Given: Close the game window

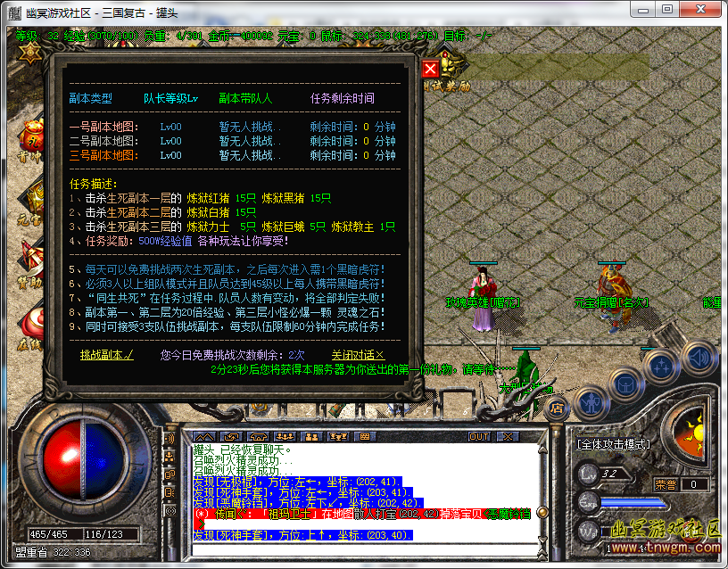Looking at the screenshot, I should 700,10.
